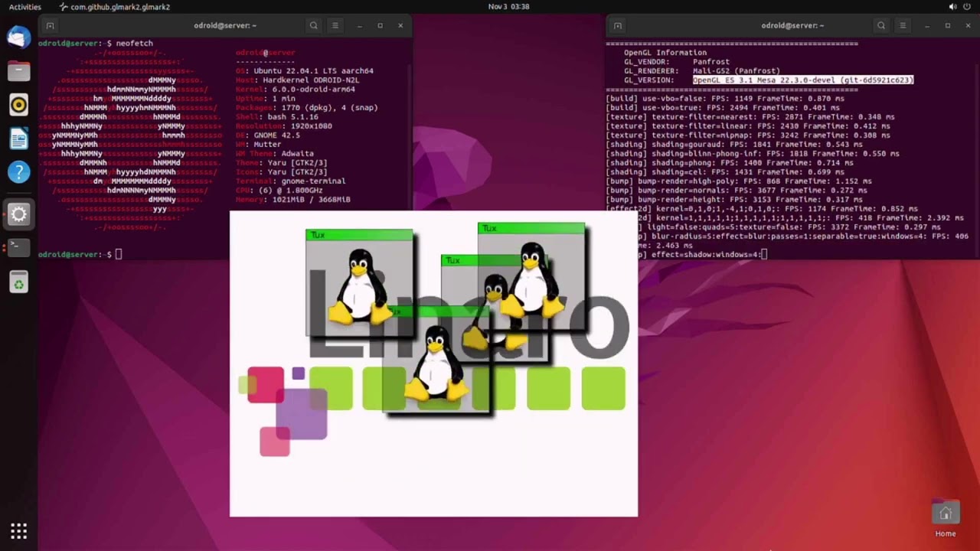
Task: Open the com.github.glmark2.glmark2 app menu
Action: [x=115, y=7]
